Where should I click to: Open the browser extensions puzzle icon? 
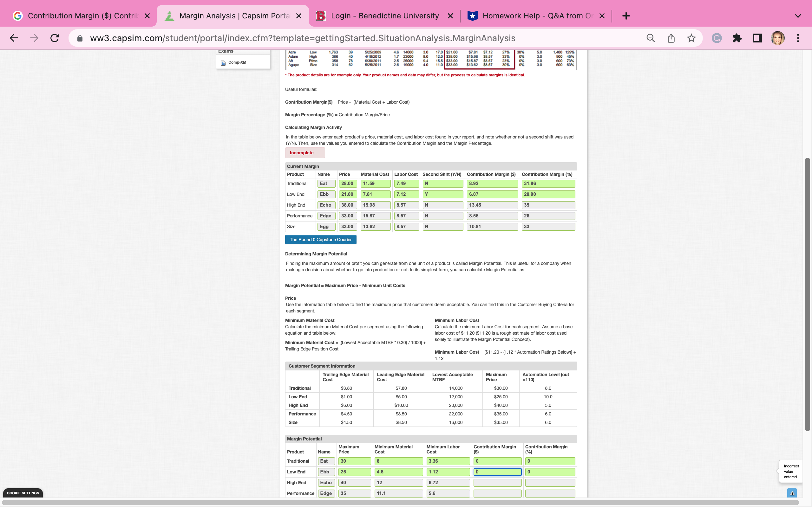tap(737, 38)
